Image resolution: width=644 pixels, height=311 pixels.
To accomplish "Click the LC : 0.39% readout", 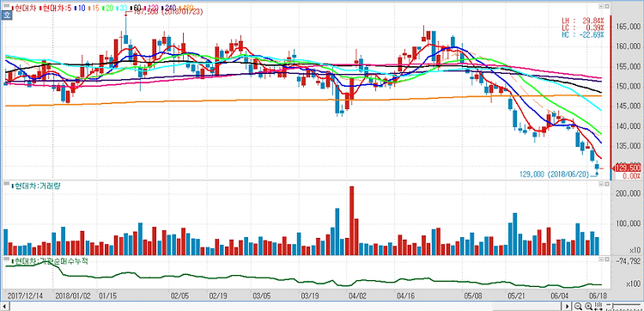I will [x=583, y=27].
